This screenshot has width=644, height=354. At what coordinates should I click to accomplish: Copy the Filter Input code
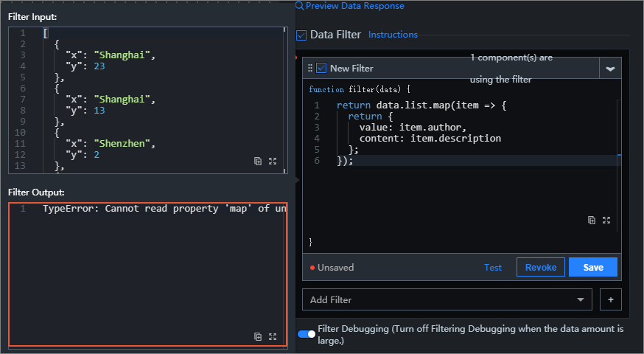point(258,161)
